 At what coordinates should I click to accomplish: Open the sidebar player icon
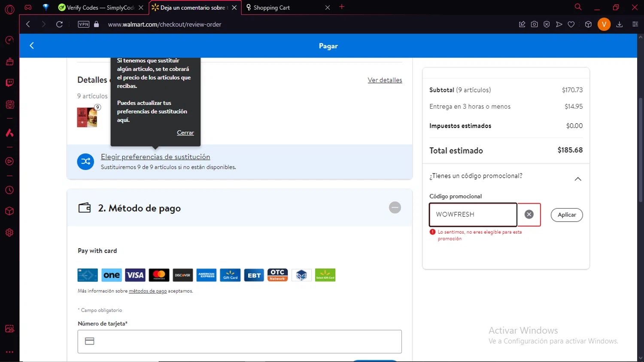click(x=9, y=161)
